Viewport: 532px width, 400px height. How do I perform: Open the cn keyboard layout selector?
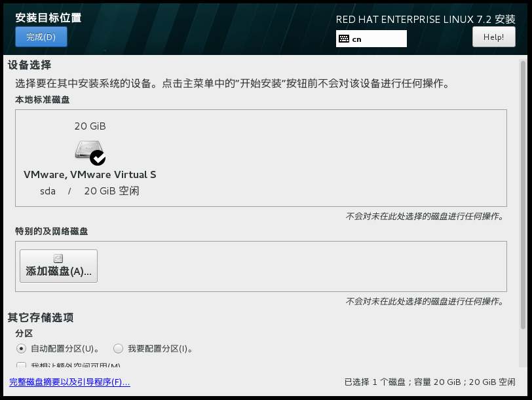click(371, 39)
